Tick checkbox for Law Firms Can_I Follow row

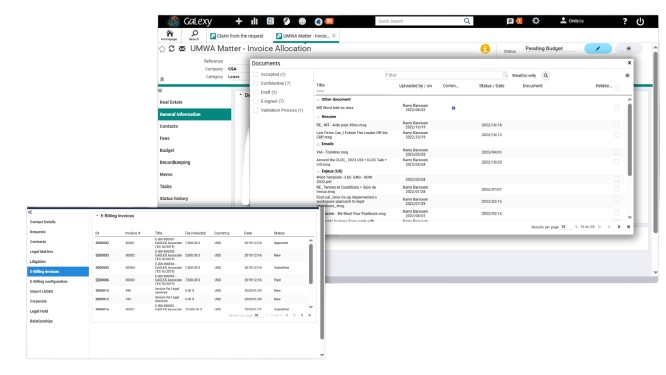[616, 135]
